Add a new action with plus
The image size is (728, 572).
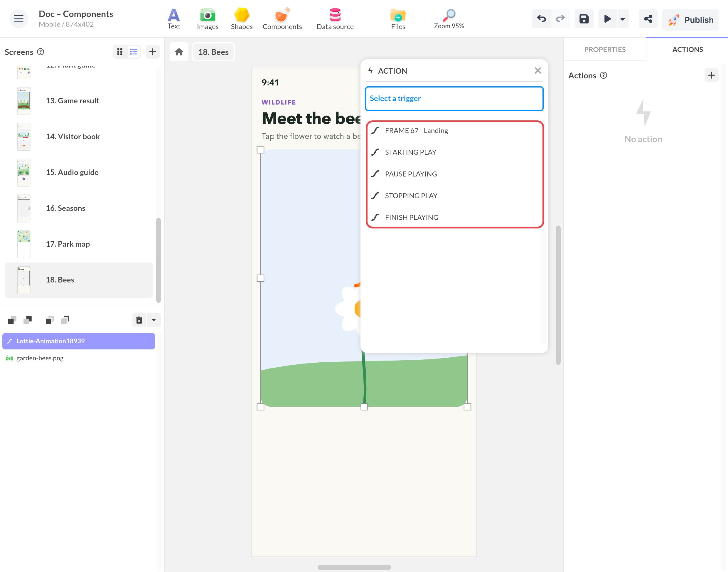click(x=711, y=75)
